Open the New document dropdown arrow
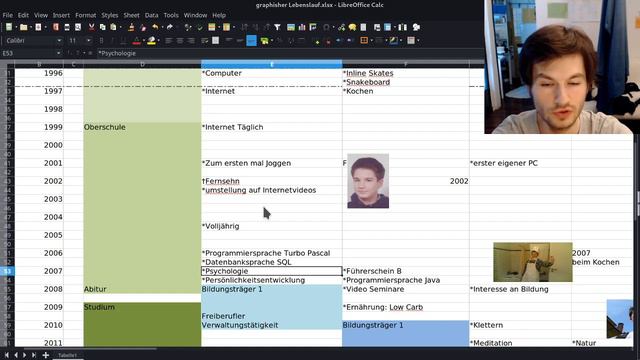Screen dimensions: 640x360 pyautogui.click(x=16, y=27)
